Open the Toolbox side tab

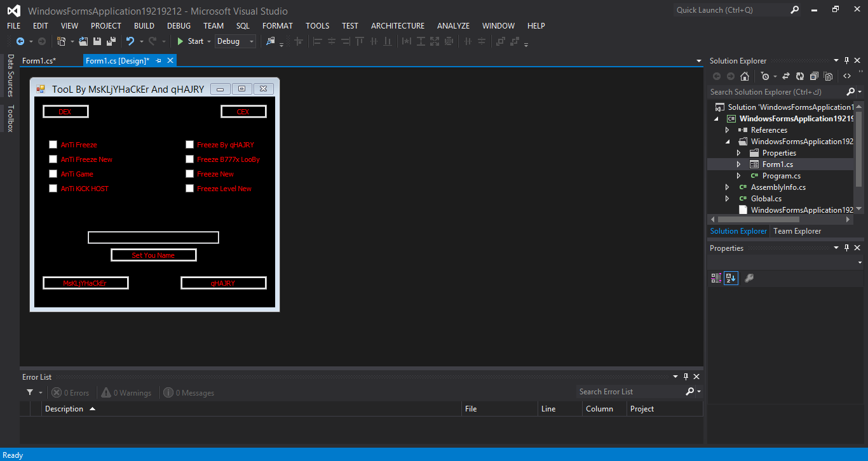click(x=11, y=119)
